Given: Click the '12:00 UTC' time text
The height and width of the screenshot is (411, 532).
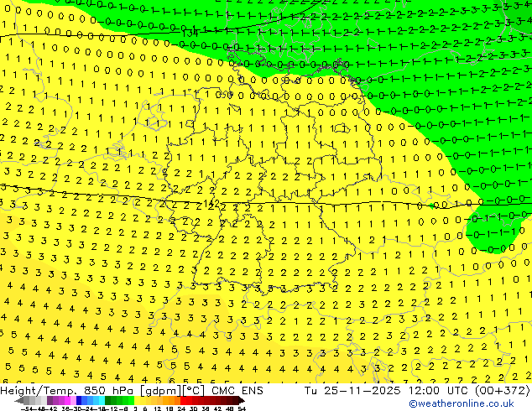Looking at the screenshot, I should coord(439,391).
